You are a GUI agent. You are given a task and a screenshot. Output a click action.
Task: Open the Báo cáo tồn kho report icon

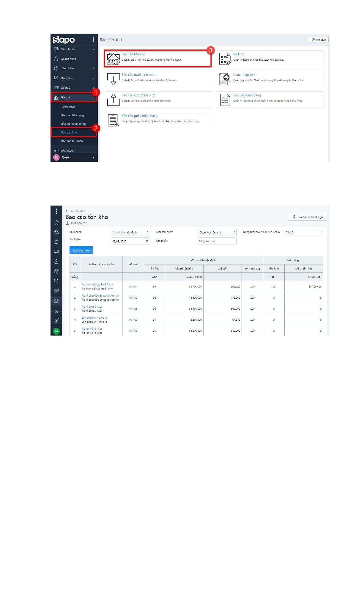113,59
